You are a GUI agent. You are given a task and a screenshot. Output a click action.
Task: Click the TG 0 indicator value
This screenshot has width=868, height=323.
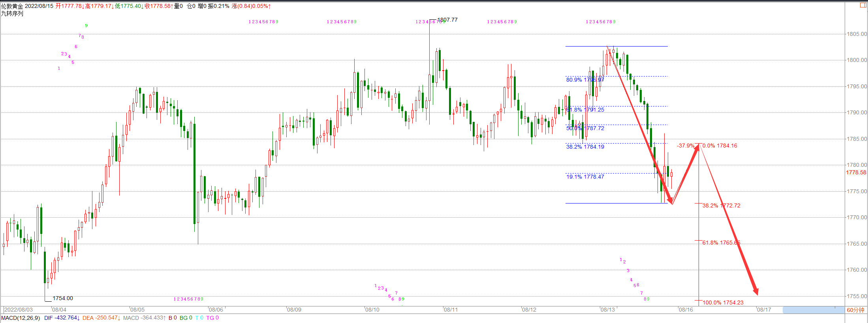pyautogui.click(x=212, y=318)
